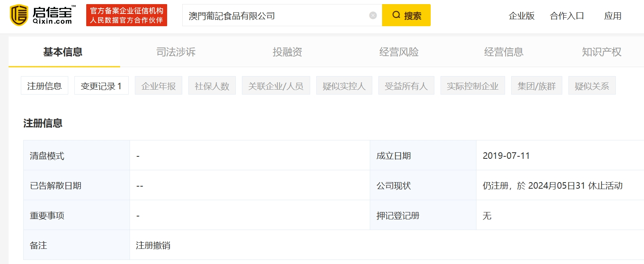Open the 合作入口 menu
This screenshot has height=264, width=644.
tap(567, 16)
